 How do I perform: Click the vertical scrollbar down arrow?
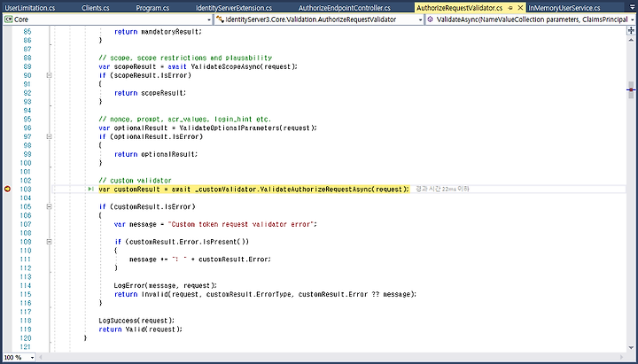click(631, 349)
